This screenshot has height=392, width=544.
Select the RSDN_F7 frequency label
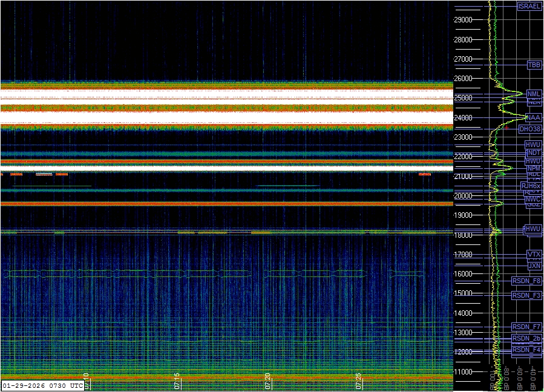click(x=526, y=327)
